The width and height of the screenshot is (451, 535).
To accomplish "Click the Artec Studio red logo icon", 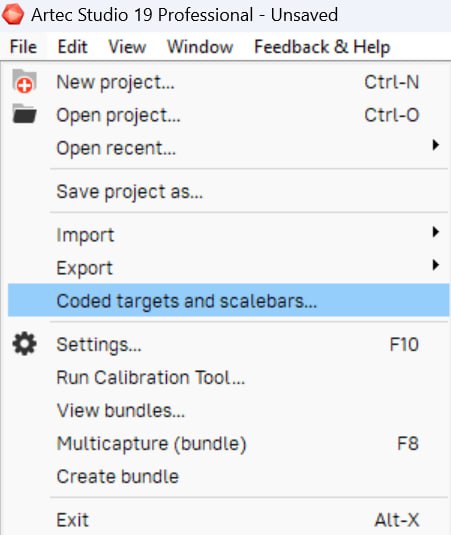I will point(13,14).
